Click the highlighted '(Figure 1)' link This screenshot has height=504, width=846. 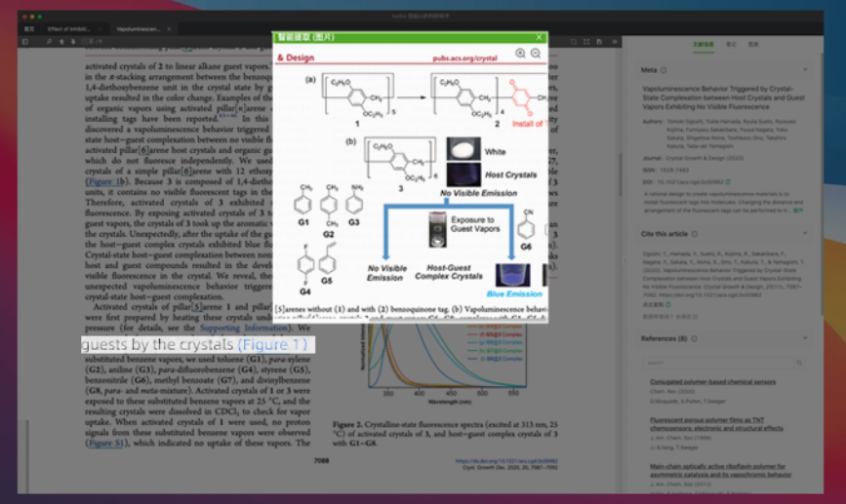273,344
